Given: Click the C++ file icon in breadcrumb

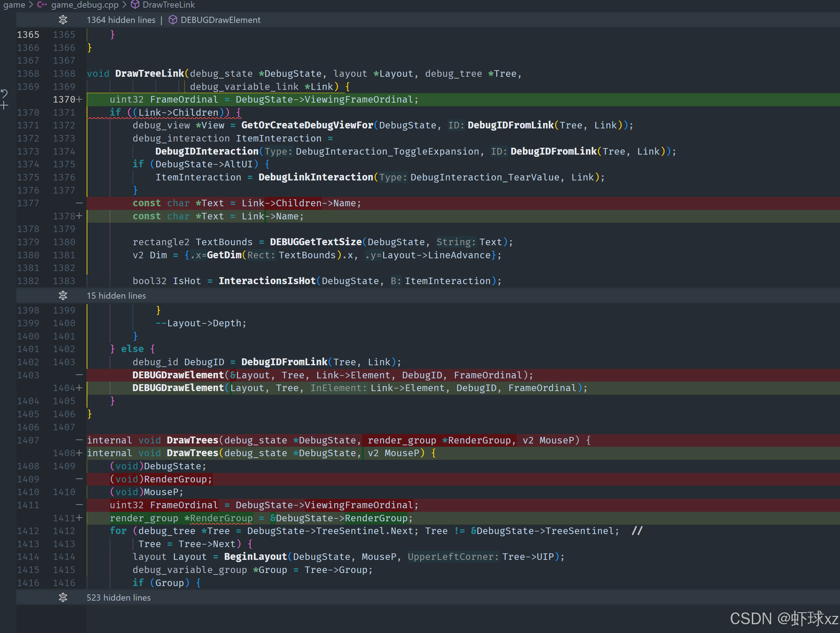Looking at the screenshot, I should pos(42,5).
